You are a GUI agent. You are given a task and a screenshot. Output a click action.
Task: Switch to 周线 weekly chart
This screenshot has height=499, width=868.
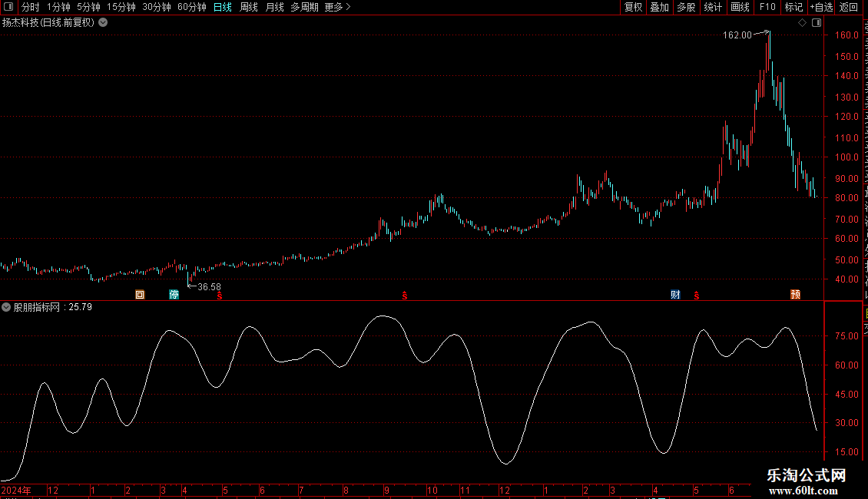(249, 7)
